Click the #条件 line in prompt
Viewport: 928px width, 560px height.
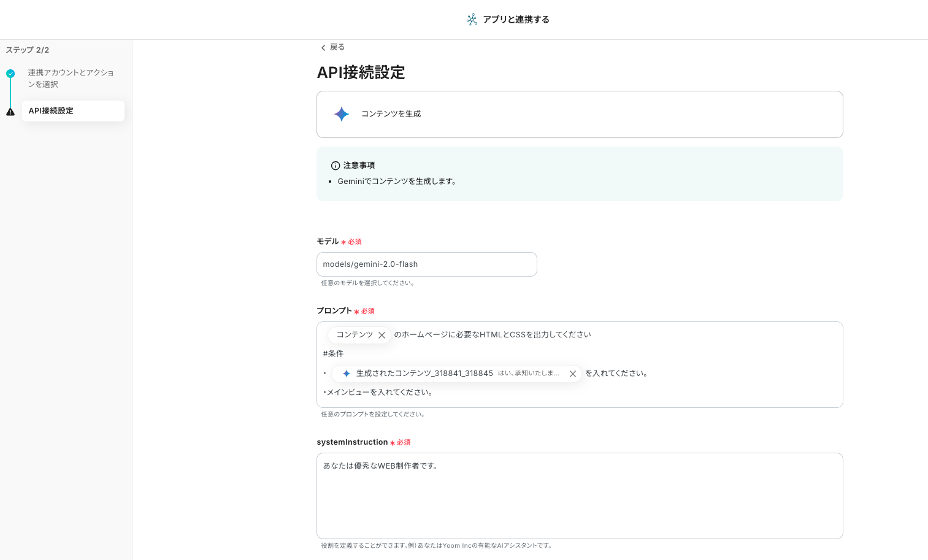(333, 354)
